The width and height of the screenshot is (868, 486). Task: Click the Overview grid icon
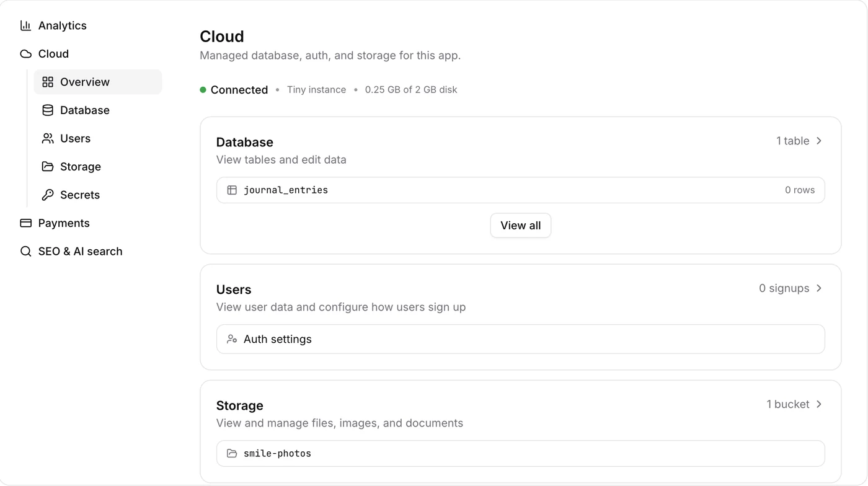(48, 82)
